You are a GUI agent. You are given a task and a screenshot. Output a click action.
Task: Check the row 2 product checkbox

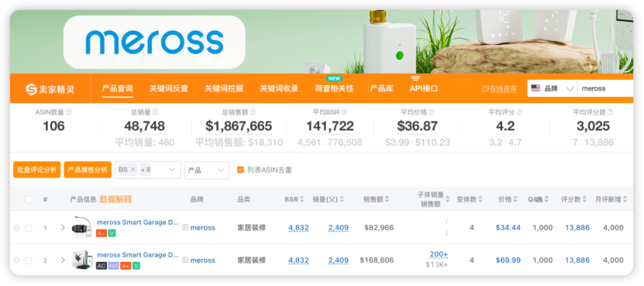[29, 260]
